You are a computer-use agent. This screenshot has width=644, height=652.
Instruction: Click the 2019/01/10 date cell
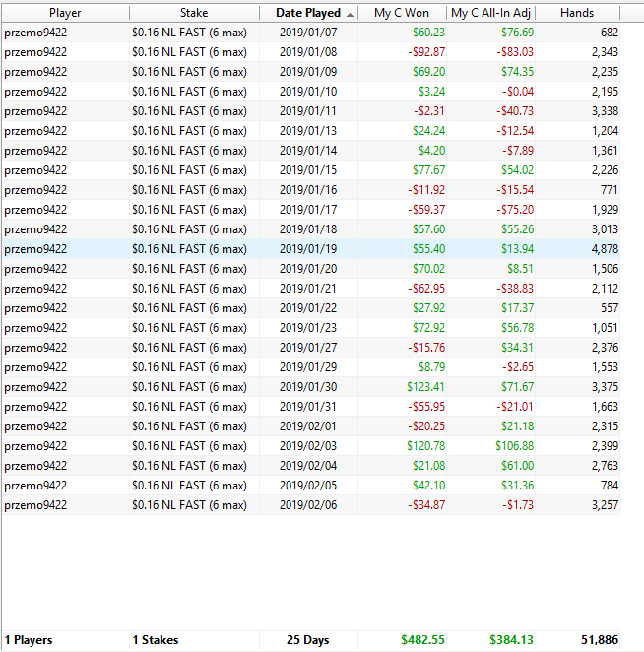[x=308, y=92]
